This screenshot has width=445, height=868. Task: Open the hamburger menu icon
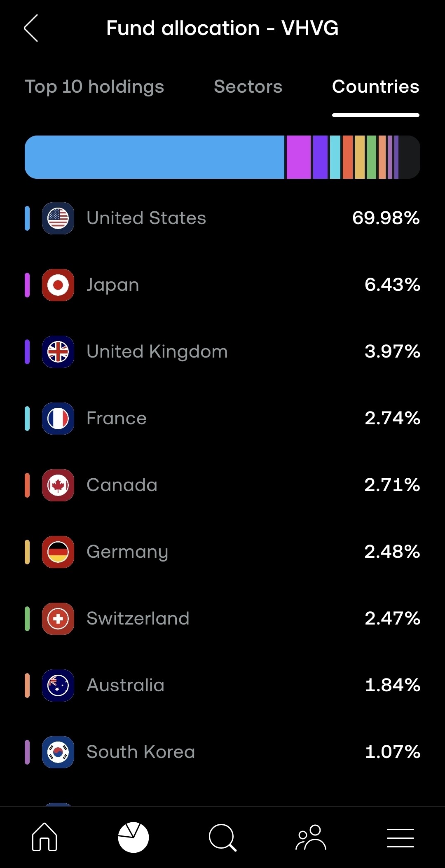(x=400, y=838)
